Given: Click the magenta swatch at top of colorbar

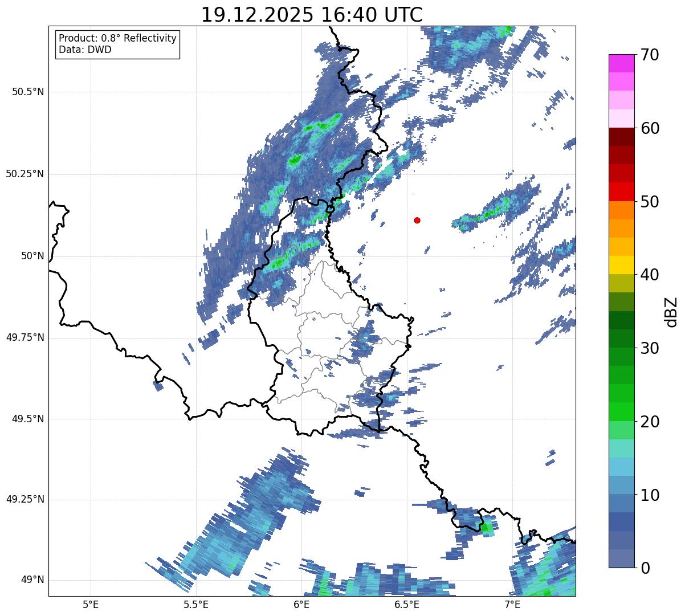Looking at the screenshot, I should point(622,63).
